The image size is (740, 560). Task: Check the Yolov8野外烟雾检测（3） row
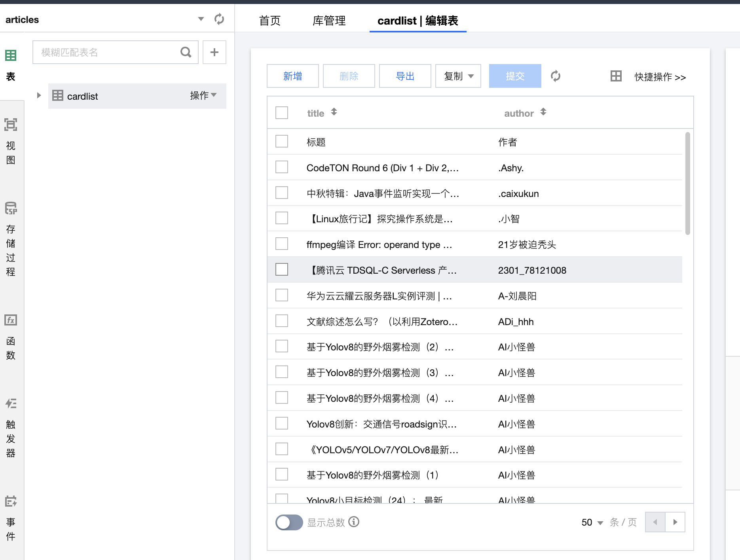tap(282, 372)
